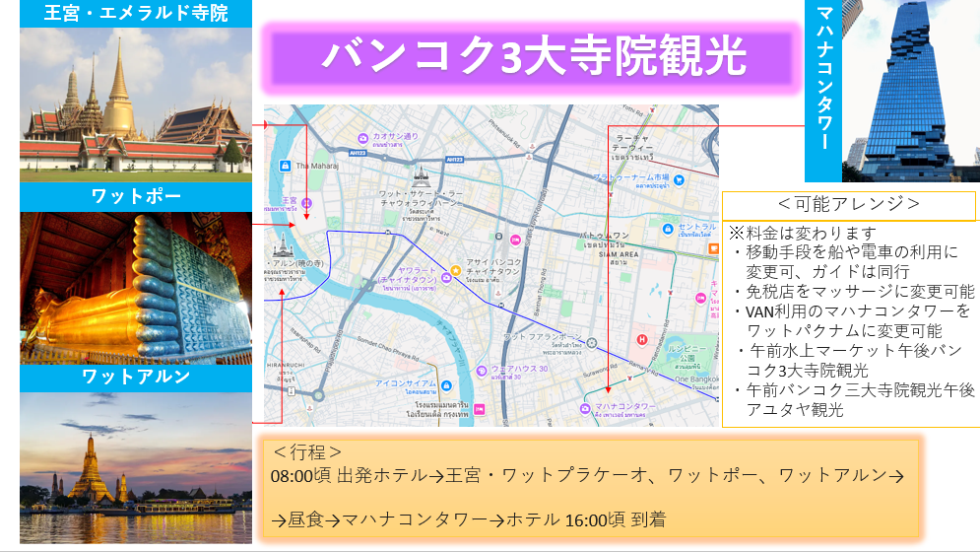Viewport: 980px width, 552px height.
Task: Click the Yaowarat Chinatown camera pin
Action: [446, 277]
